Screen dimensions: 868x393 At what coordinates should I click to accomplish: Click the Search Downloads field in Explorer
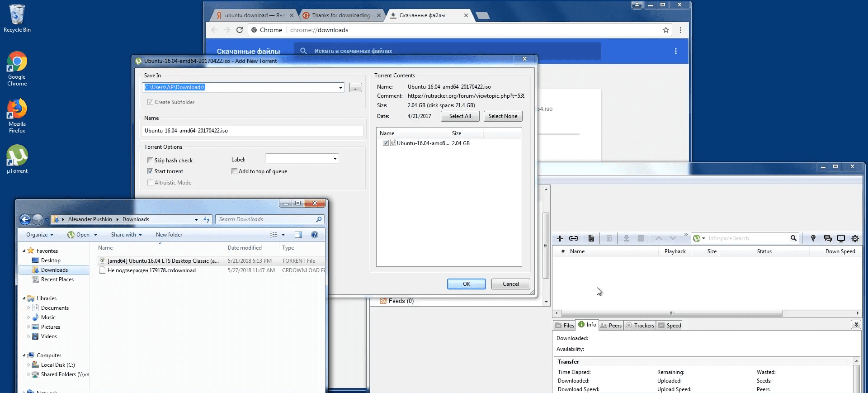pos(270,219)
